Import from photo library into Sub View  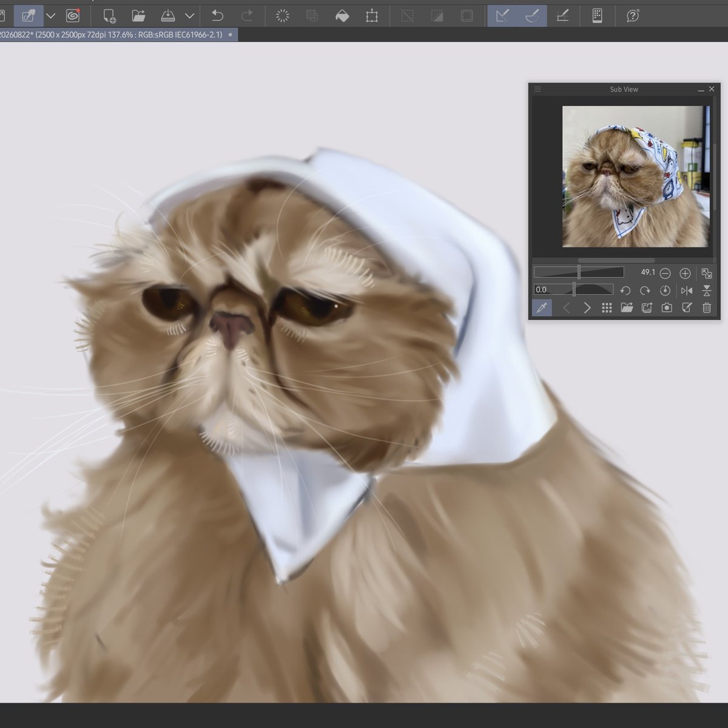(x=647, y=308)
